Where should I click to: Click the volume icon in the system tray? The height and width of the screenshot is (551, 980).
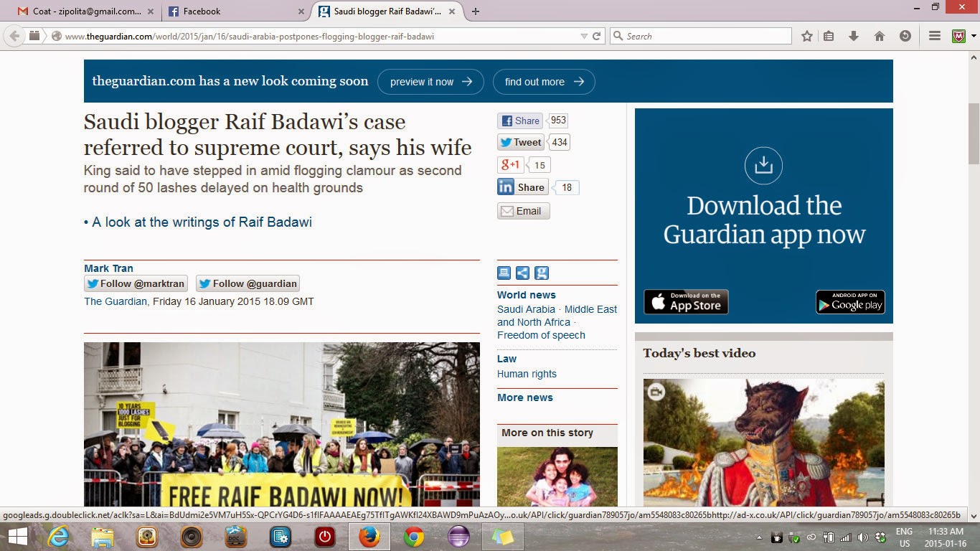[x=863, y=537]
